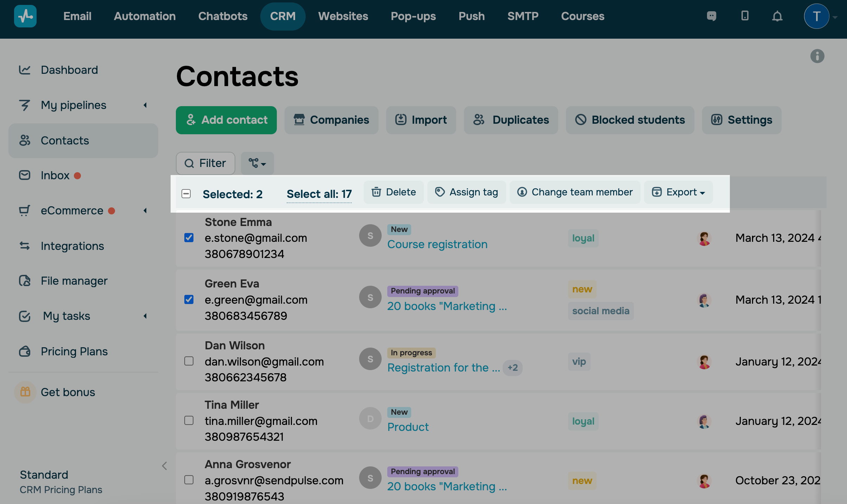Collapse the sidebar with chevron arrow
This screenshot has width=847, height=504.
coord(164,466)
